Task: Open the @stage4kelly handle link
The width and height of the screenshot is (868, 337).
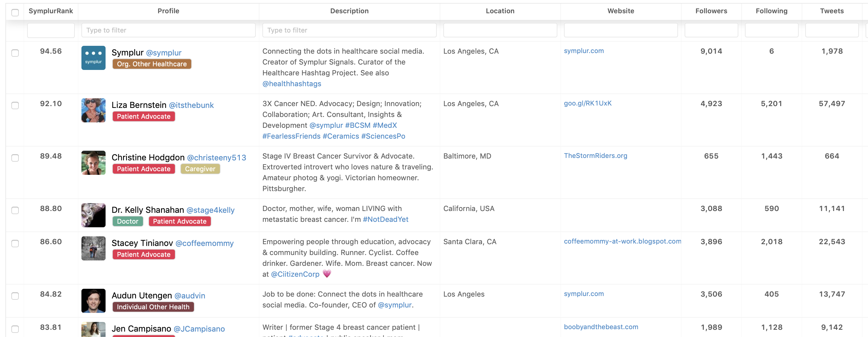Action: click(x=211, y=210)
